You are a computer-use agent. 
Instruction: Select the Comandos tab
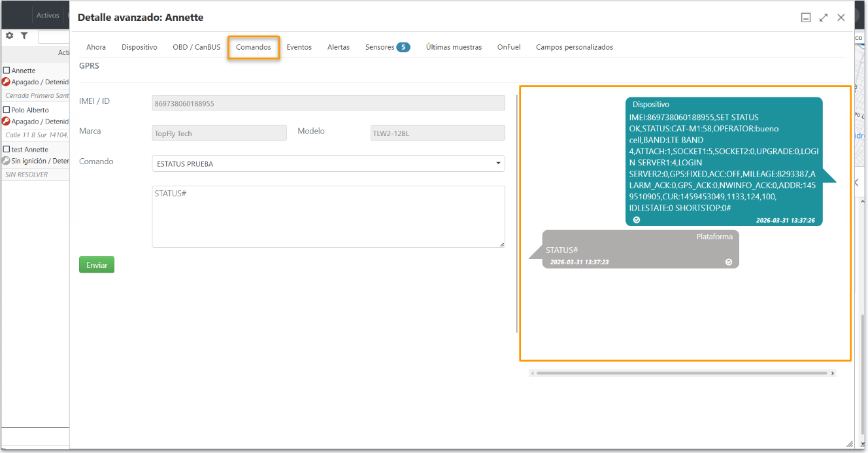click(x=254, y=47)
